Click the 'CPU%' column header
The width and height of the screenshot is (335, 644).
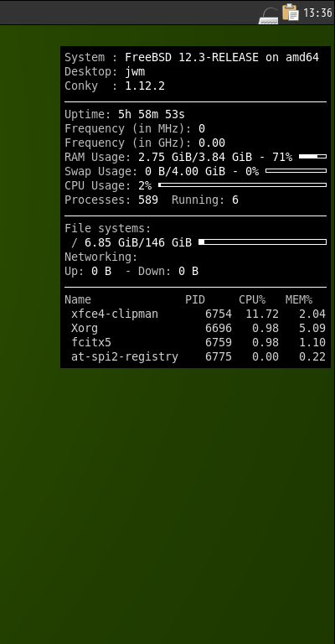[252, 300]
